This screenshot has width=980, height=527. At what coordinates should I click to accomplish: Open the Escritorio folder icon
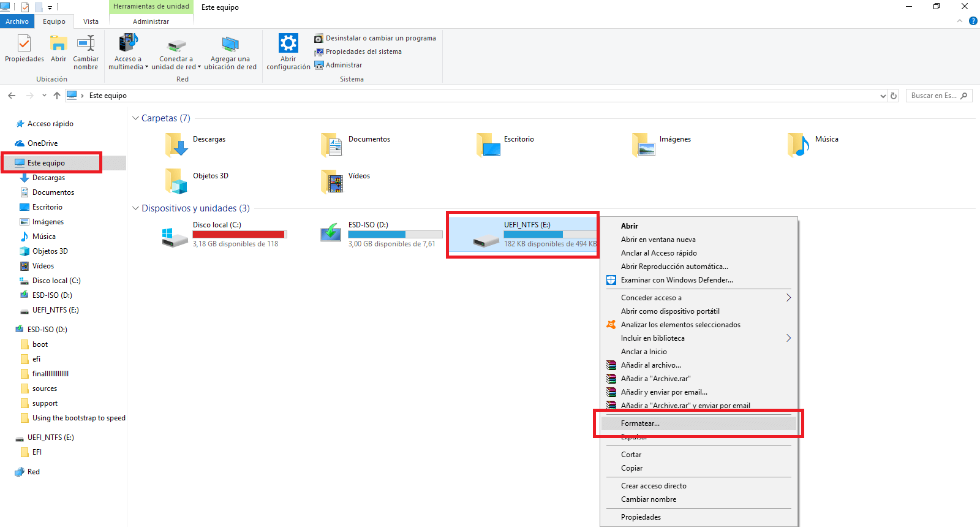coord(488,145)
